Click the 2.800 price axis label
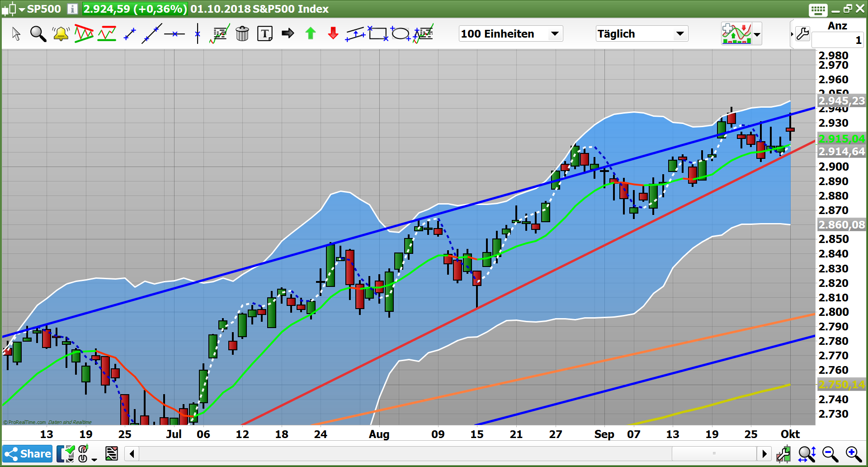The width and height of the screenshot is (868, 467). [x=833, y=312]
